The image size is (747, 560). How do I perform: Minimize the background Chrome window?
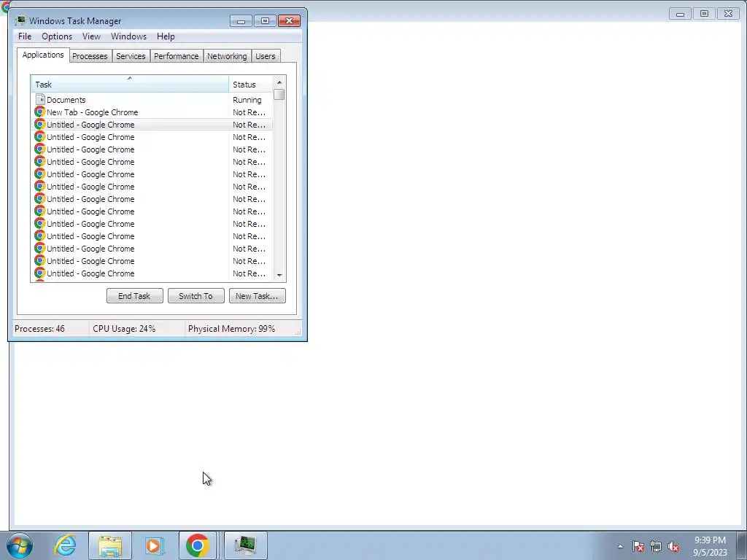tap(681, 14)
